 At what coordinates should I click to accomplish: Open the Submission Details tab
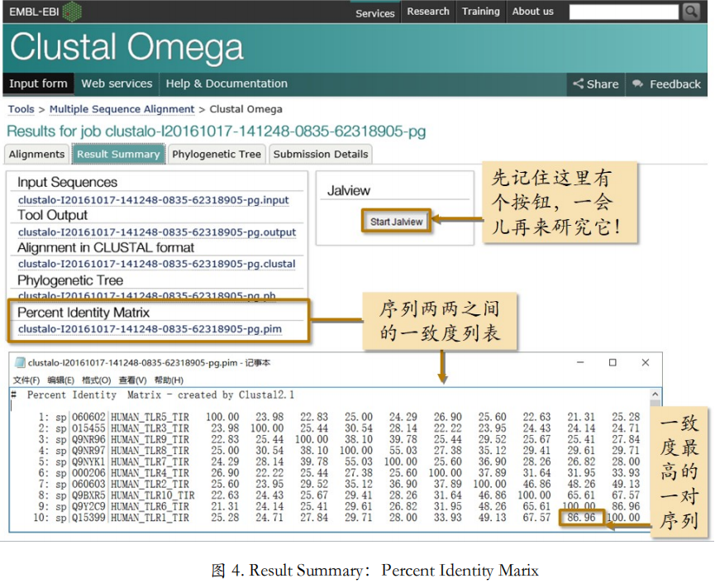pyautogui.click(x=321, y=154)
